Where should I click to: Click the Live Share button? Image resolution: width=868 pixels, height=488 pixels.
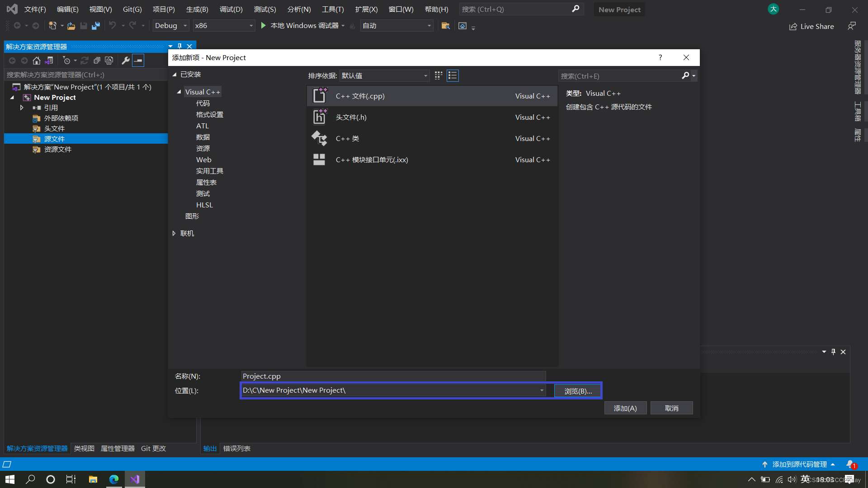point(811,26)
